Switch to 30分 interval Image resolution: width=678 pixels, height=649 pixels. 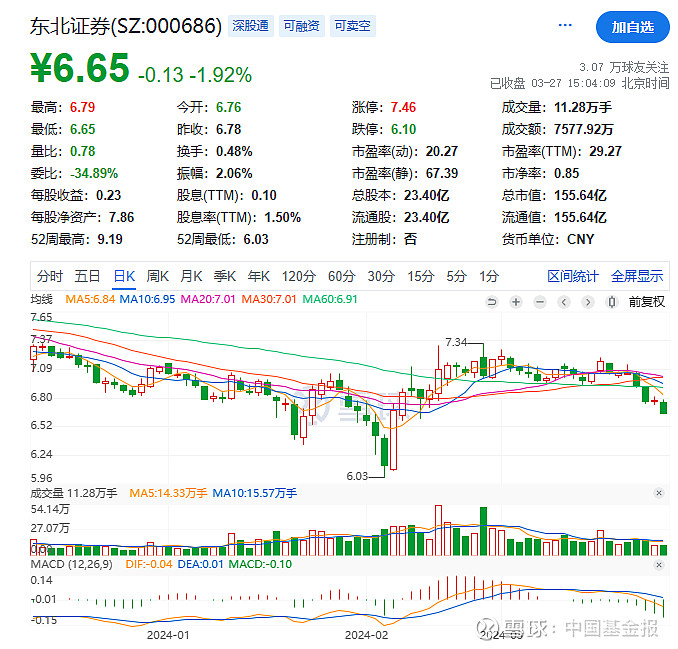coord(381,276)
